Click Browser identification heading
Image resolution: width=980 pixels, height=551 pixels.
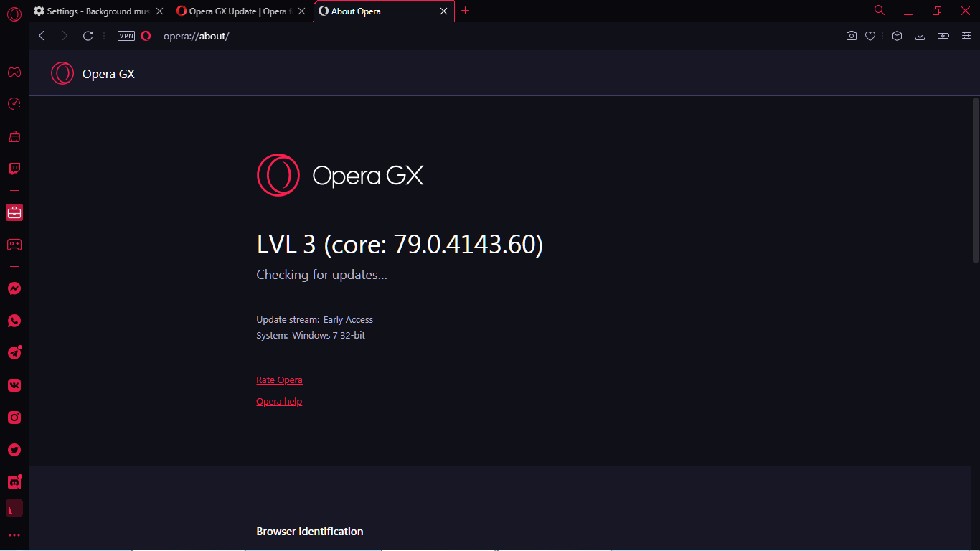(x=310, y=532)
